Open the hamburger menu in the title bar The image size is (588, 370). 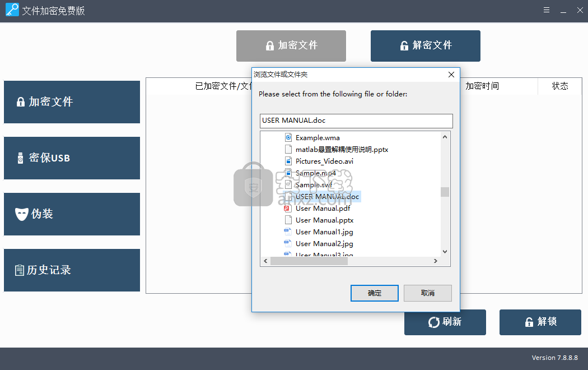pos(546,10)
